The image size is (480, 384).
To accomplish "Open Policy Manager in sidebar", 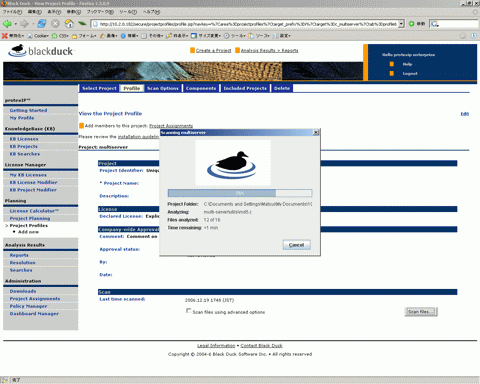I will 28,306.
